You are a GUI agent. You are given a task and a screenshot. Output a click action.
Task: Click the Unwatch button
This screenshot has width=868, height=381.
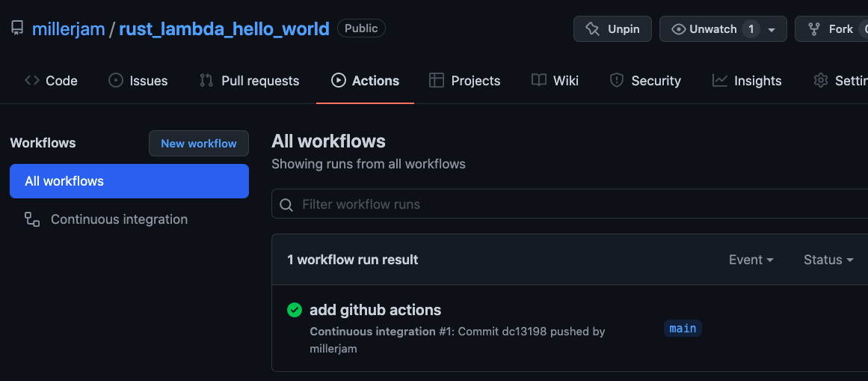click(723, 29)
